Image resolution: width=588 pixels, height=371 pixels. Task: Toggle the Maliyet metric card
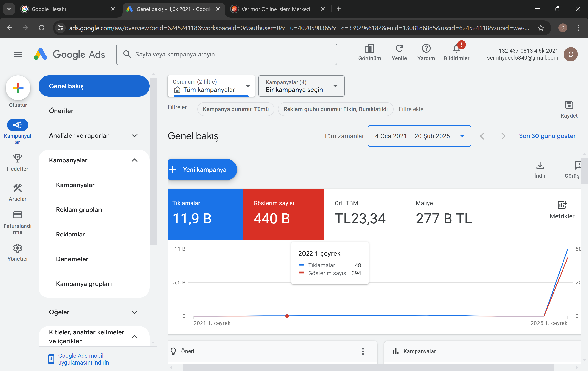(445, 215)
